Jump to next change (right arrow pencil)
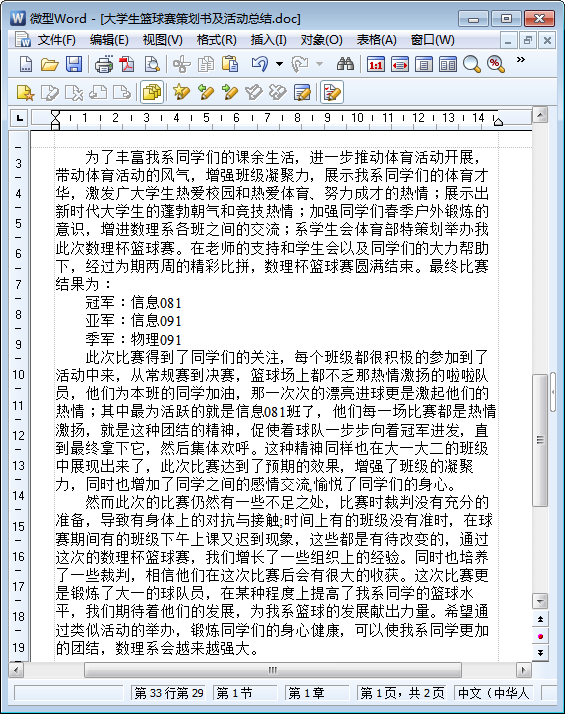The height and width of the screenshot is (714, 565). 229,92
